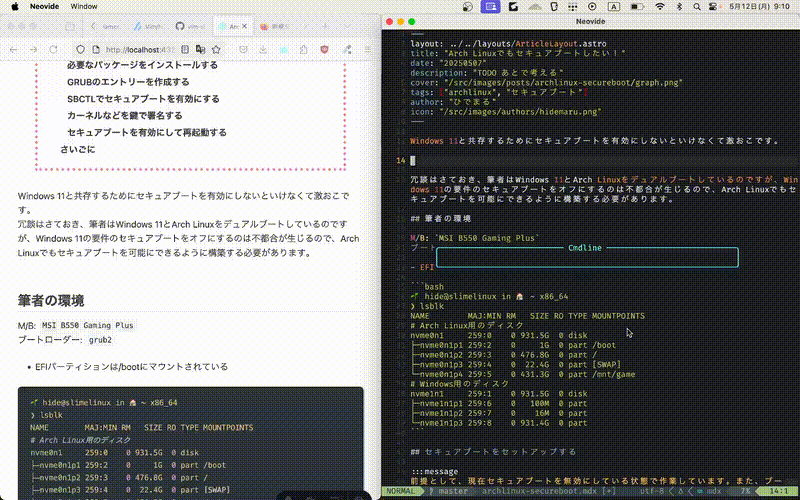800x500 pixels.
Task: Open the Neovide app menu
Action: tap(44, 7)
